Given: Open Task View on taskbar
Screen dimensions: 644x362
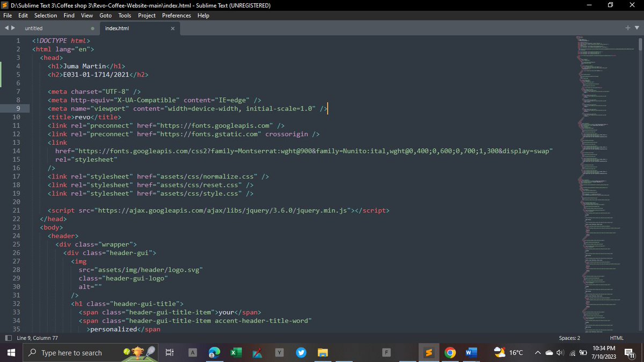Looking at the screenshot, I should pyautogui.click(x=169, y=353).
